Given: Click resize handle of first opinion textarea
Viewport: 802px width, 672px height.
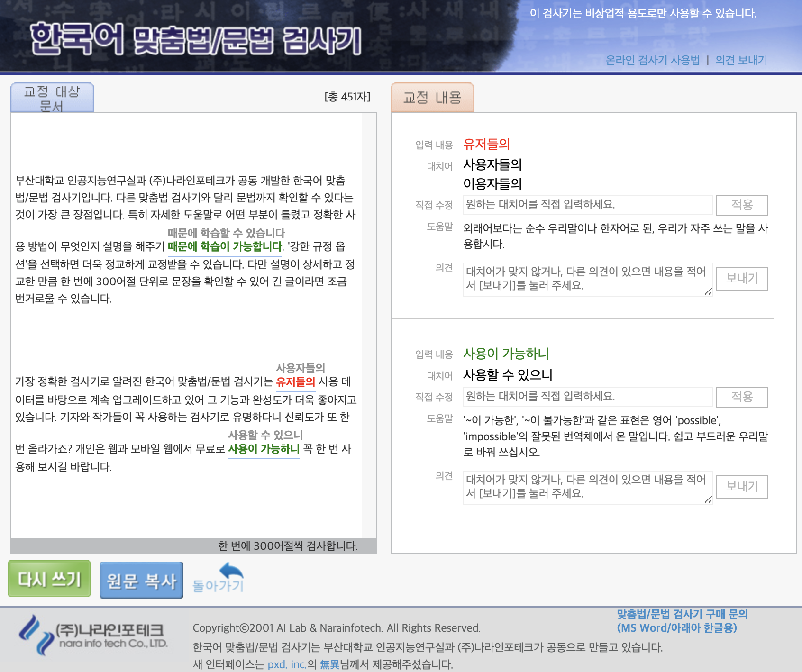Looking at the screenshot, I should [x=708, y=291].
